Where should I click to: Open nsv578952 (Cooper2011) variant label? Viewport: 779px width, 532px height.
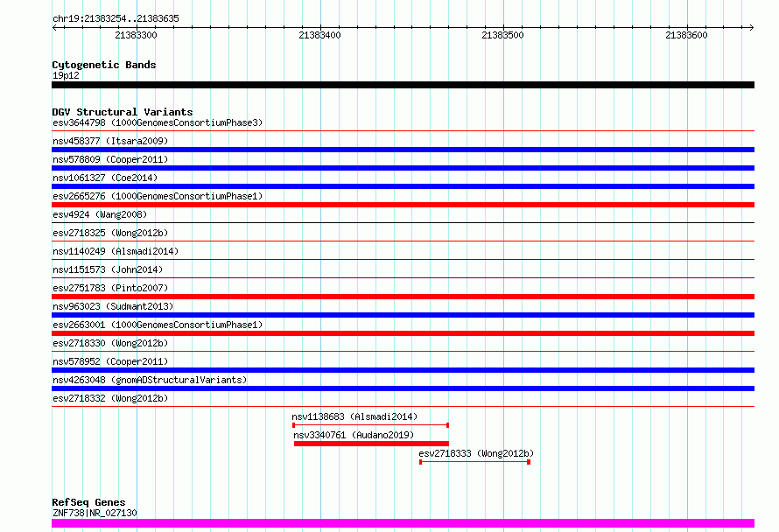(x=110, y=361)
